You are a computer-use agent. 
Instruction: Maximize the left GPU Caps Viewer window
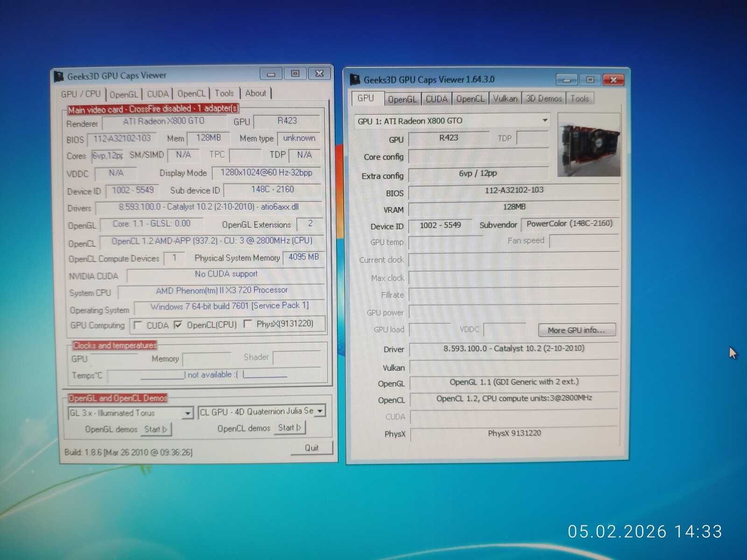click(x=295, y=74)
